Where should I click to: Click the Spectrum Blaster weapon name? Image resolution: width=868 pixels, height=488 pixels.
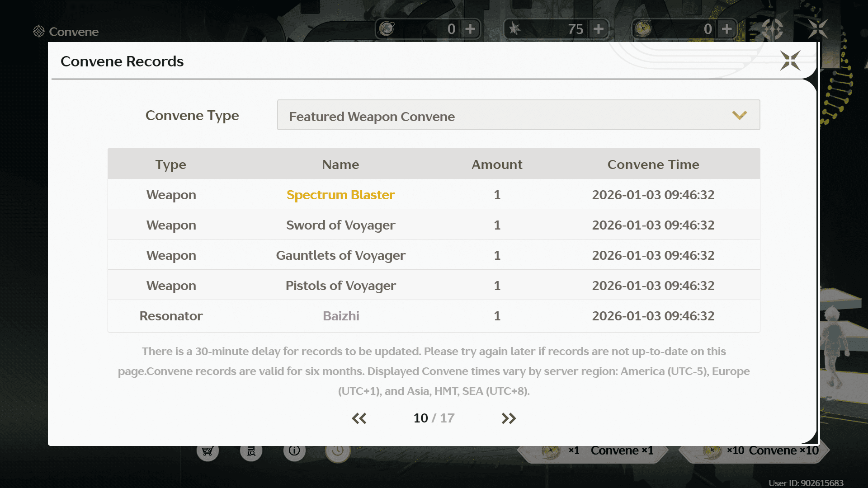coord(340,195)
